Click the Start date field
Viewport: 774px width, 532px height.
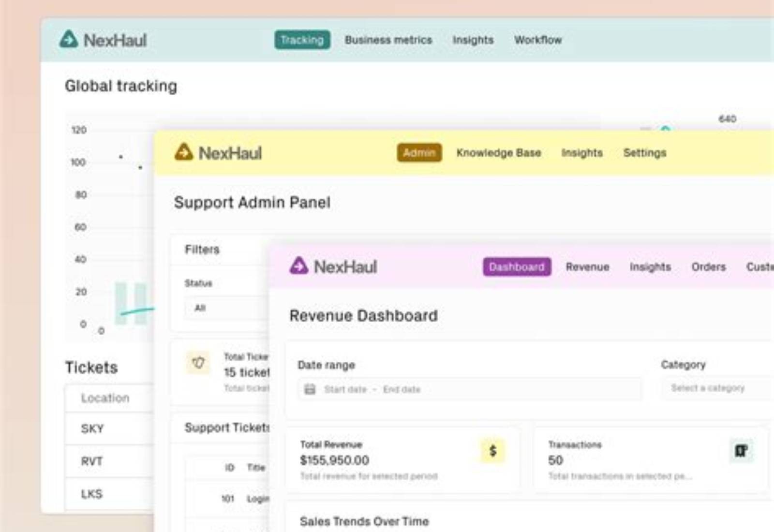tap(345, 389)
